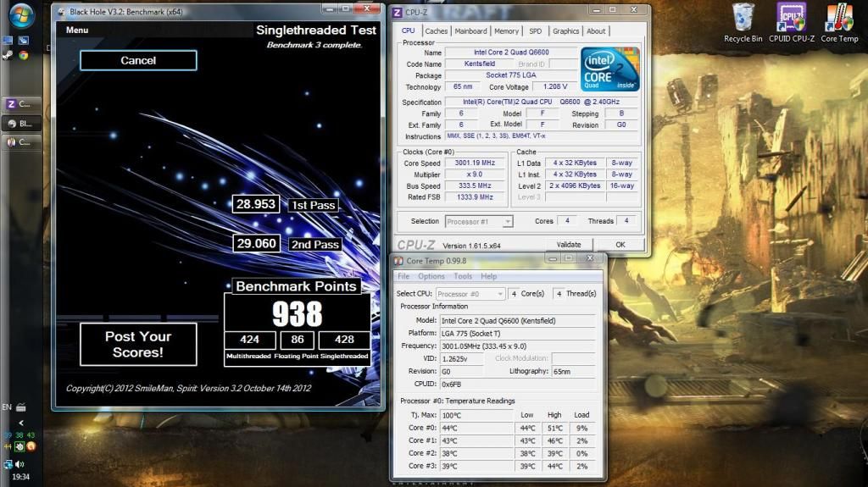Show hidden tray icons with the chevron
868x487 pixels.
click(21, 423)
